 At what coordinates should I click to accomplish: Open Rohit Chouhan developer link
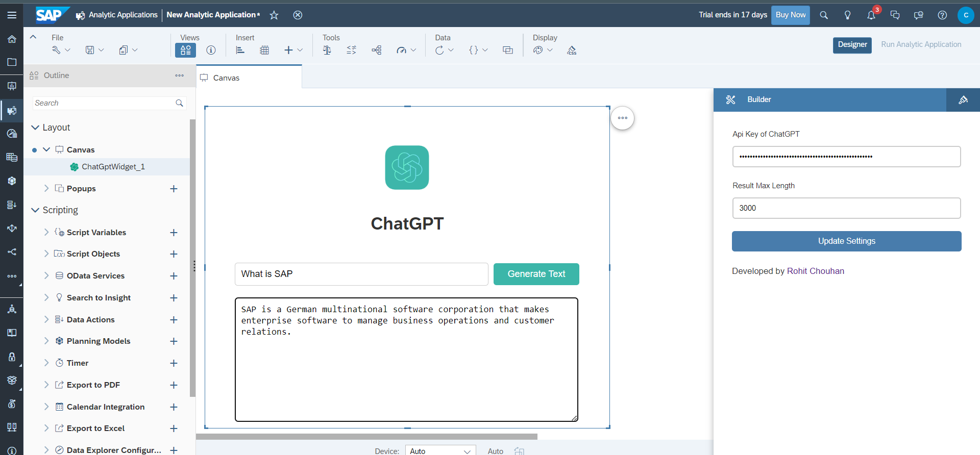(x=816, y=271)
